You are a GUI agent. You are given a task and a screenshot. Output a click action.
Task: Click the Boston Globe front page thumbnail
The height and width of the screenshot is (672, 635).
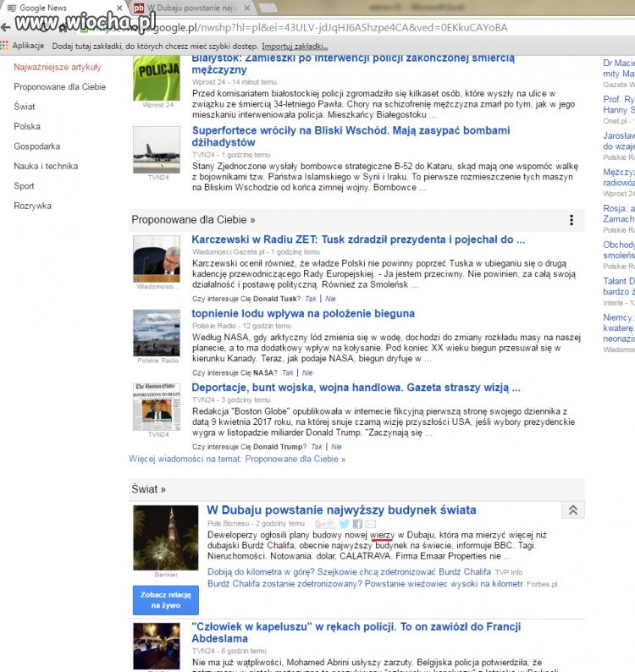tap(157, 407)
